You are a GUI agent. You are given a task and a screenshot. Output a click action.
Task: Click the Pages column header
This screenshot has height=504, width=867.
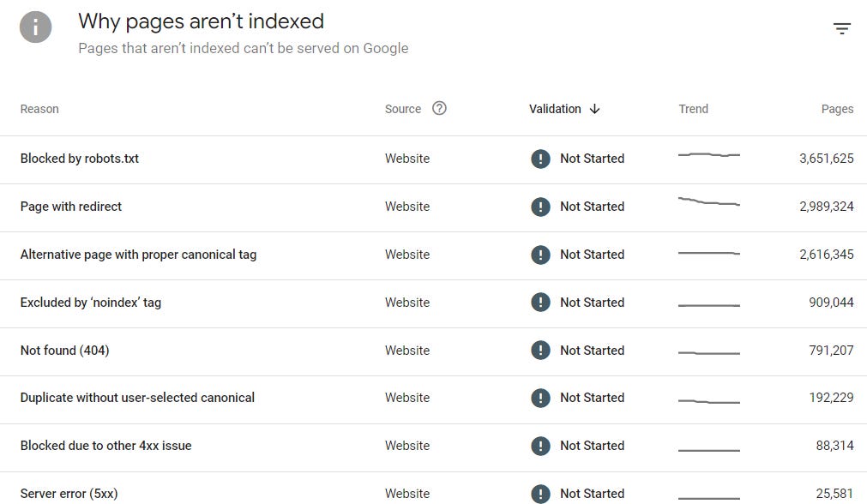tap(837, 109)
